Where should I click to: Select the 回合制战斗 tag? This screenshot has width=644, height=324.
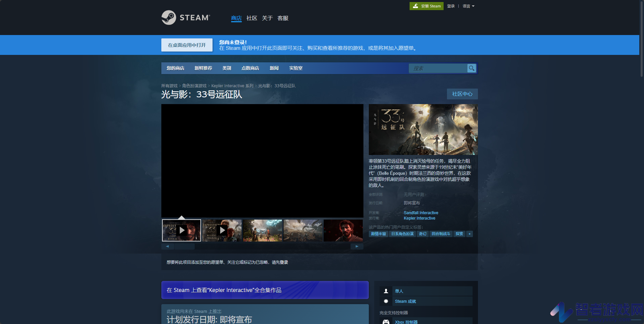[x=441, y=234]
